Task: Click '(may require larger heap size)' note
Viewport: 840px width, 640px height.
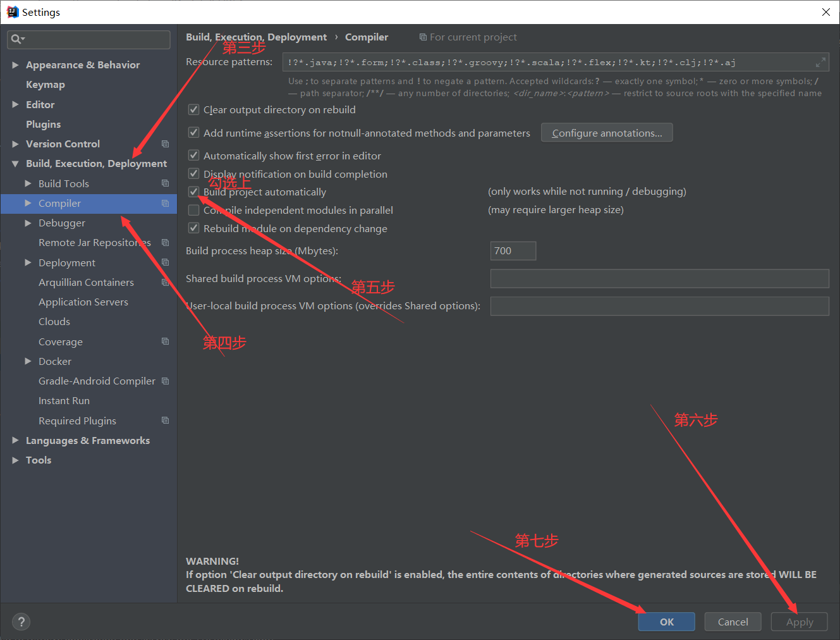Action: tap(556, 210)
